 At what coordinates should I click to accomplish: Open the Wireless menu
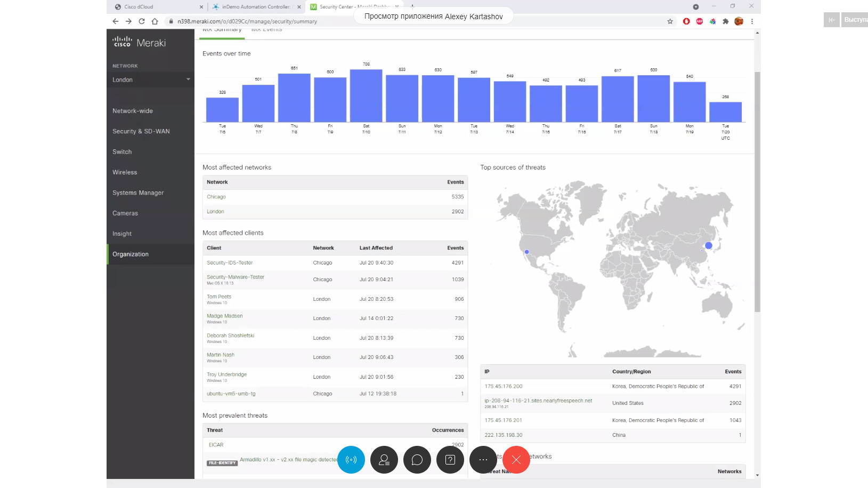click(x=125, y=172)
